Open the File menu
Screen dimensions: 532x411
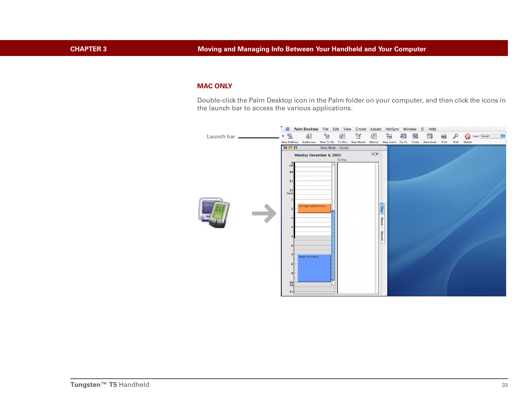point(326,129)
